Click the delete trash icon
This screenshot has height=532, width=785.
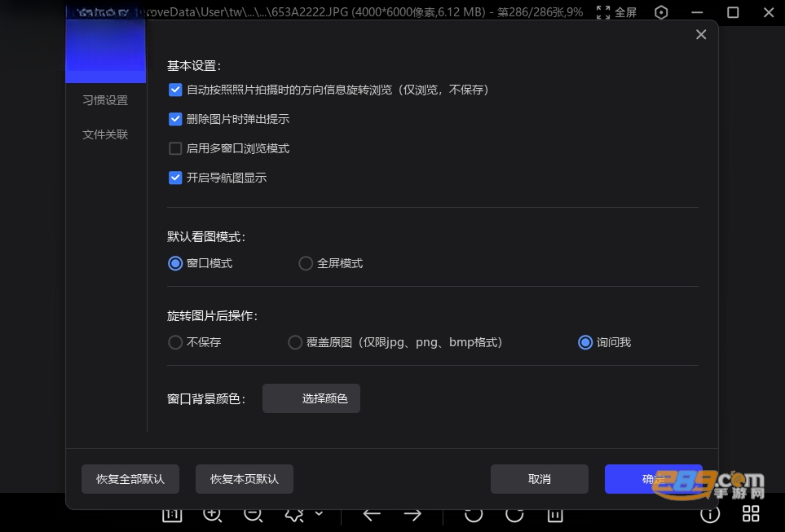554,515
